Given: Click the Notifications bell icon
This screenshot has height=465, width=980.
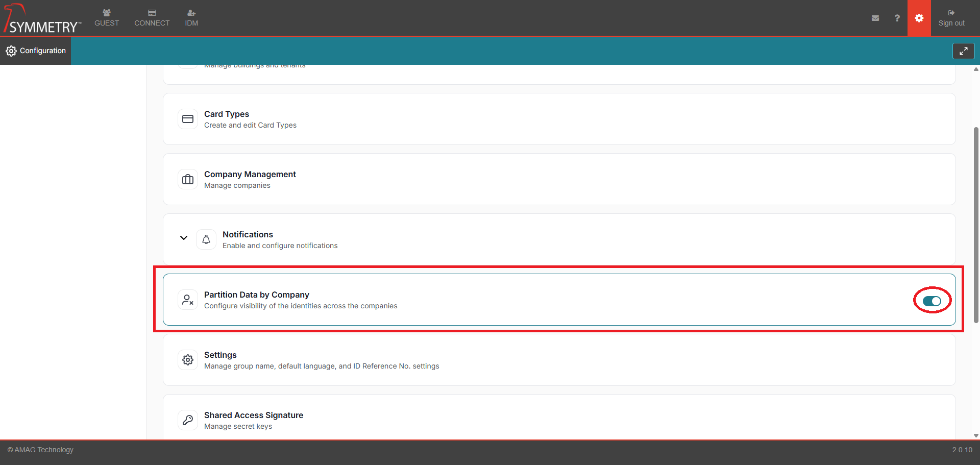Looking at the screenshot, I should [206, 239].
